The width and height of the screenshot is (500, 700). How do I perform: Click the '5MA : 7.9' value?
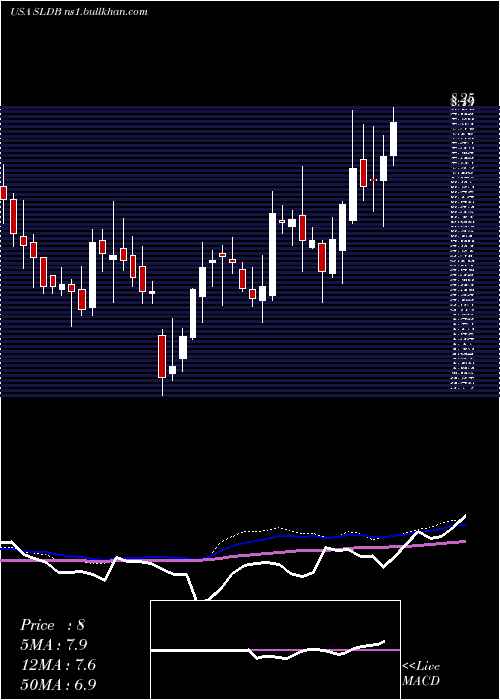tap(54, 644)
